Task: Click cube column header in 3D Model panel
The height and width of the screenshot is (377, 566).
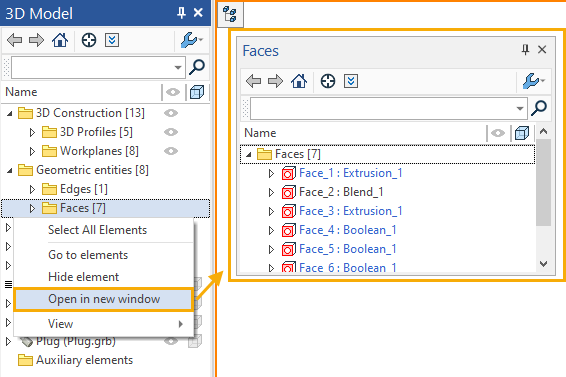Action: 197,92
